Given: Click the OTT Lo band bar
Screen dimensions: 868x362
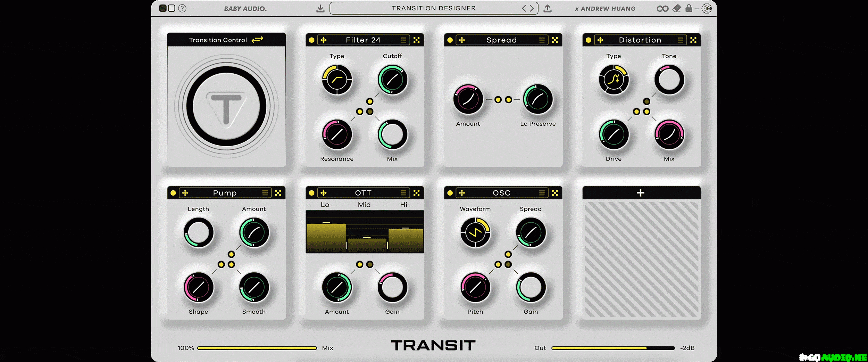Looking at the screenshot, I should click(x=326, y=238).
